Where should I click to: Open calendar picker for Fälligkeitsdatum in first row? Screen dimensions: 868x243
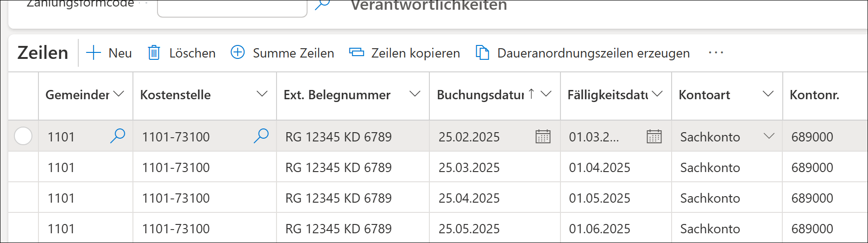(x=654, y=136)
